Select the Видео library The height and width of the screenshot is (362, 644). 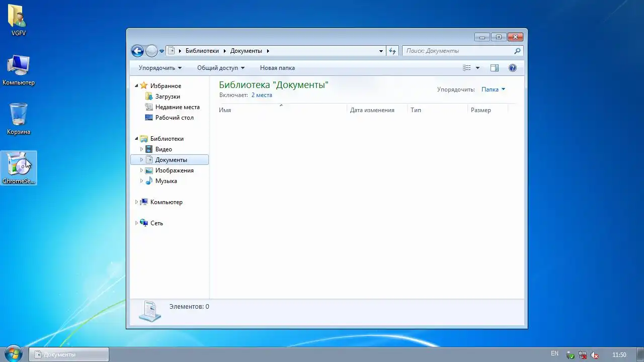tap(164, 149)
